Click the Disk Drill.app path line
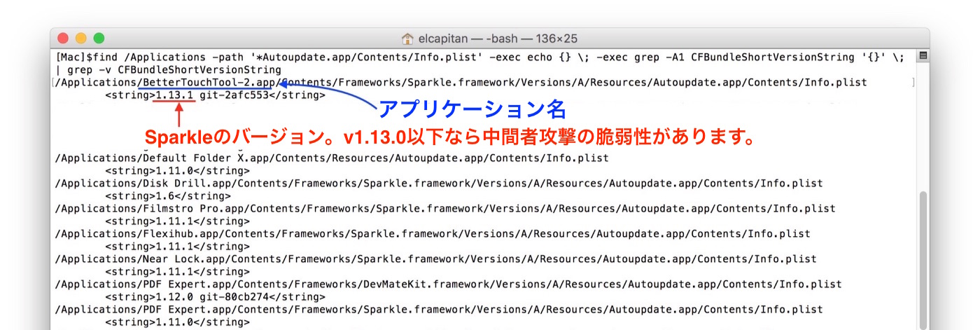Screen dimensions: 980x330 (439, 184)
